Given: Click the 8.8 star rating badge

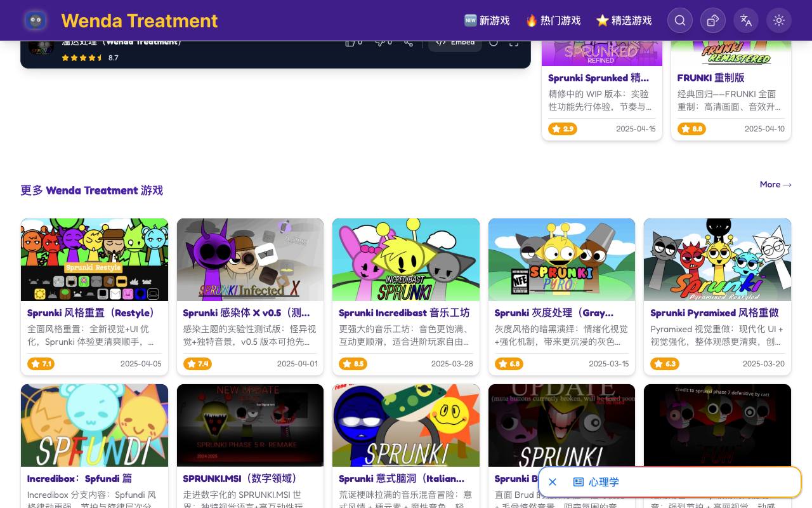Looking at the screenshot, I should [691, 129].
